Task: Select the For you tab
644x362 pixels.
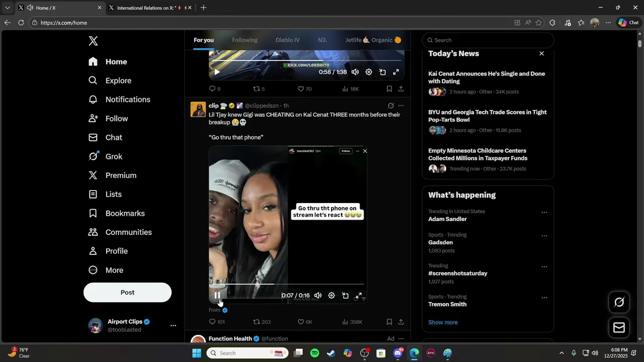Action: (204, 40)
